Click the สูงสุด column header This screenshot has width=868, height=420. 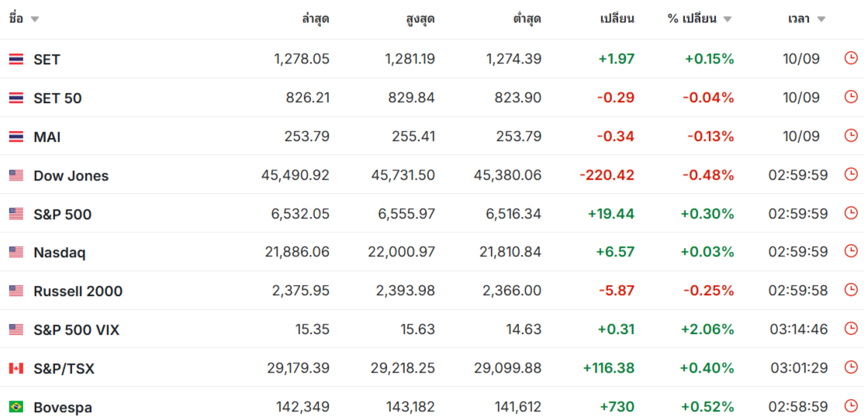(420, 19)
